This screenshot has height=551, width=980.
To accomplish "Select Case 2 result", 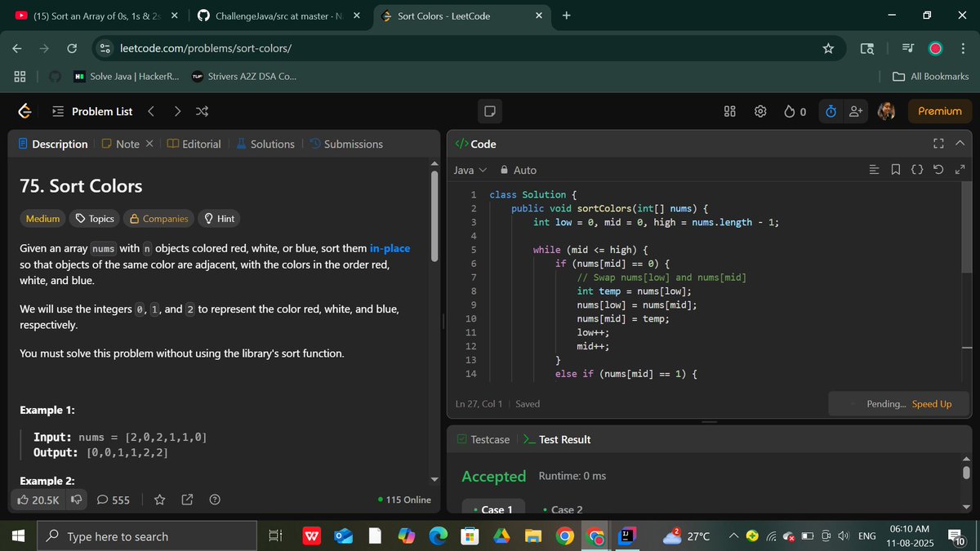I will (x=563, y=509).
